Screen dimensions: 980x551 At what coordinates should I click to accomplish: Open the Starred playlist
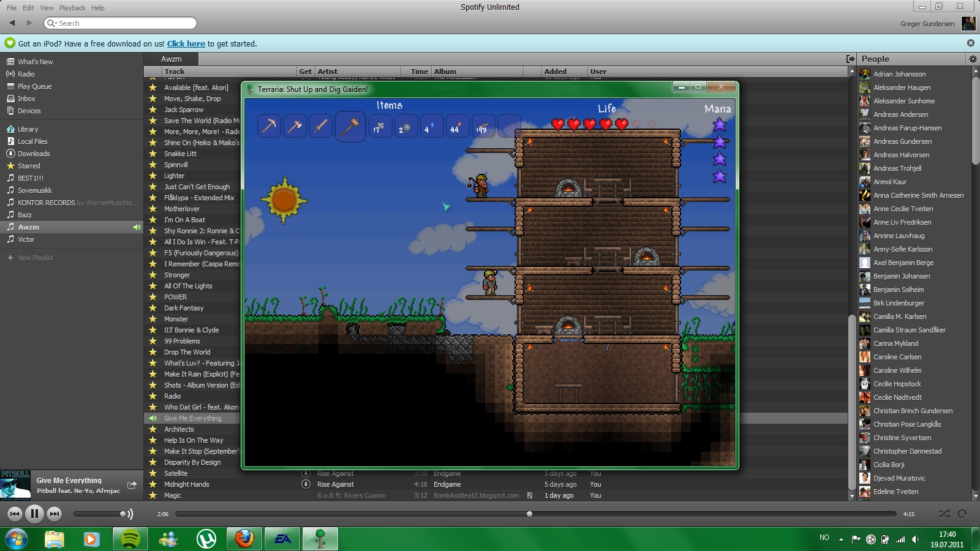coord(29,166)
